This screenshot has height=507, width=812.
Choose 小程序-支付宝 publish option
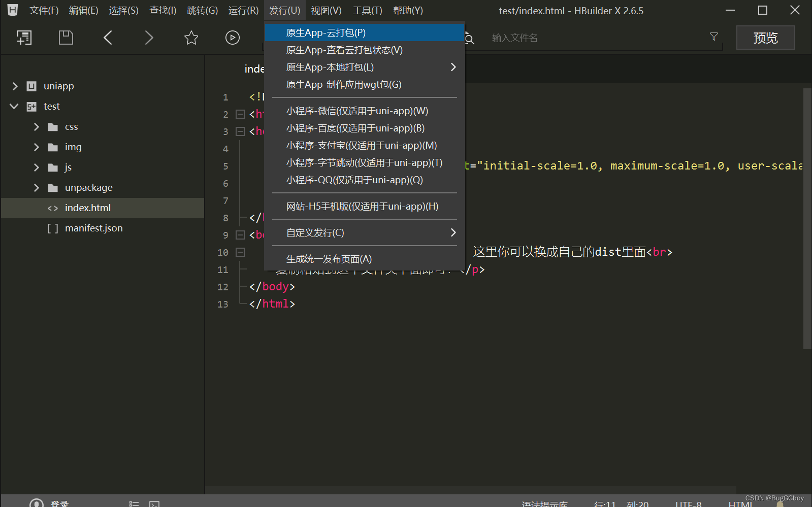364,146
